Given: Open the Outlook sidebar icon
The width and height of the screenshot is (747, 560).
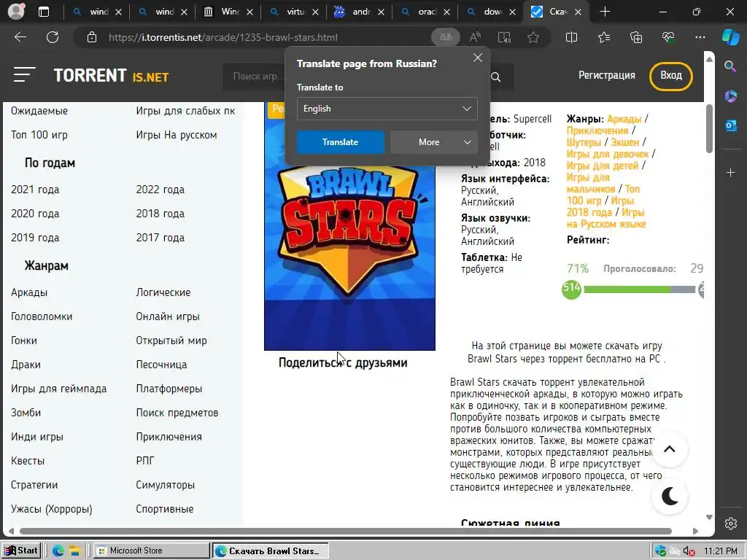Looking at the screenshot, I should (730, 125).
